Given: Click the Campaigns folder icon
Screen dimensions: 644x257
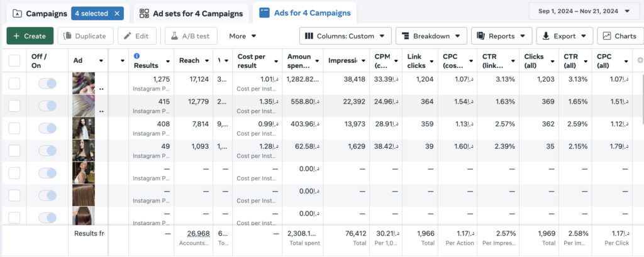Looking at the screenshot, I should click(17, 14).
